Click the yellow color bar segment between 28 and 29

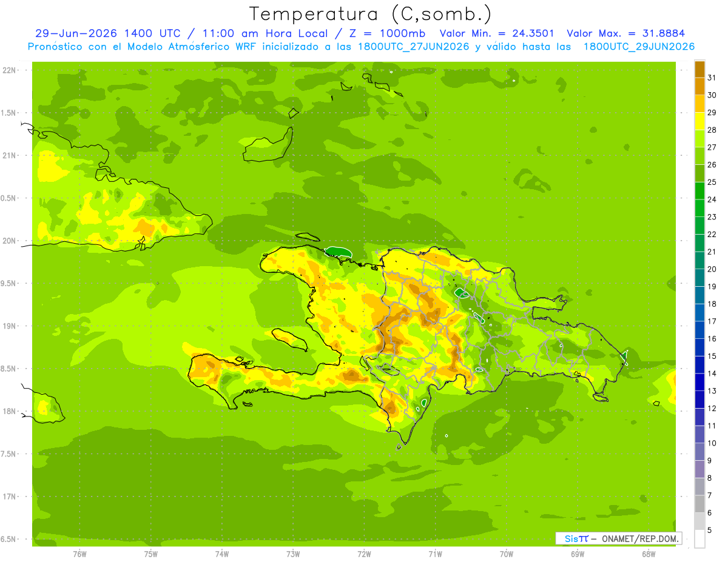(x=699, y=121)
